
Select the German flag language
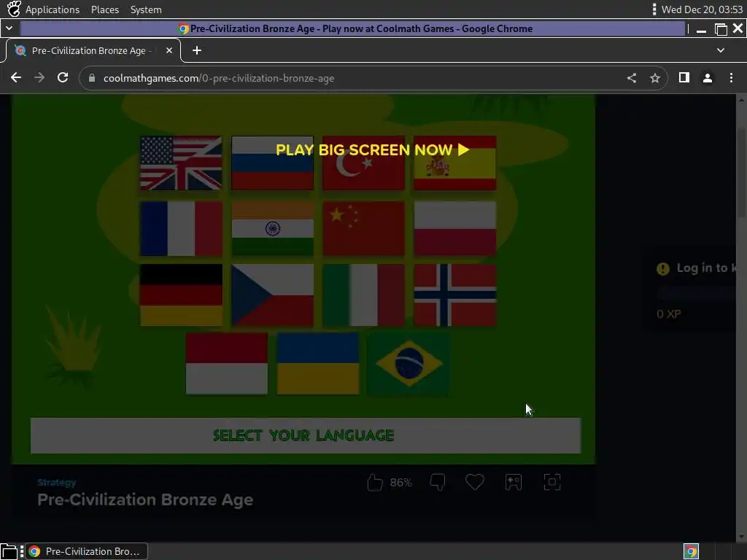click(x=181, y=295)
